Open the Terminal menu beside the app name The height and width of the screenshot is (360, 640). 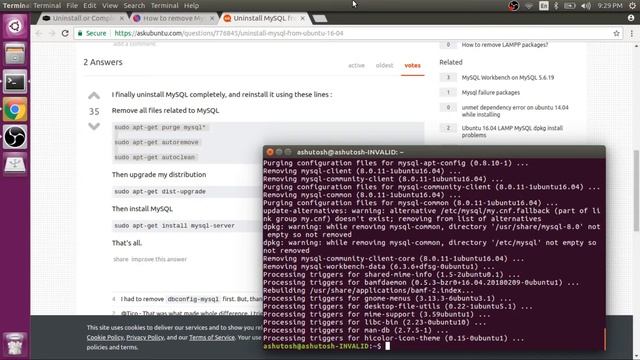pos(47,6)
